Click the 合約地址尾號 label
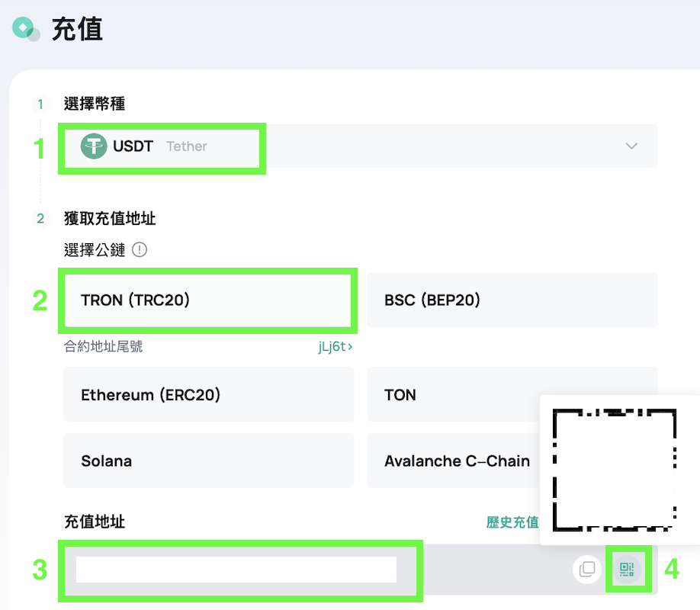The width and height of the screenshot is (700, 610). coord(103,347)
